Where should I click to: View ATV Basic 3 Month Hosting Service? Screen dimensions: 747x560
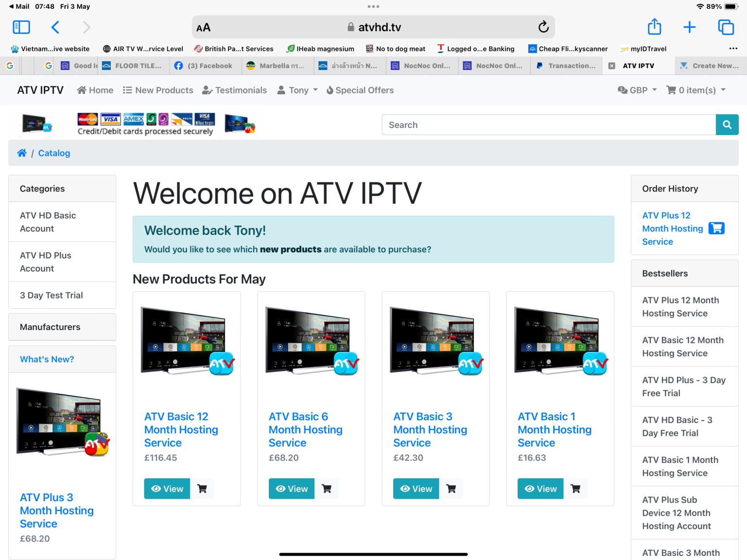(416, 489)
